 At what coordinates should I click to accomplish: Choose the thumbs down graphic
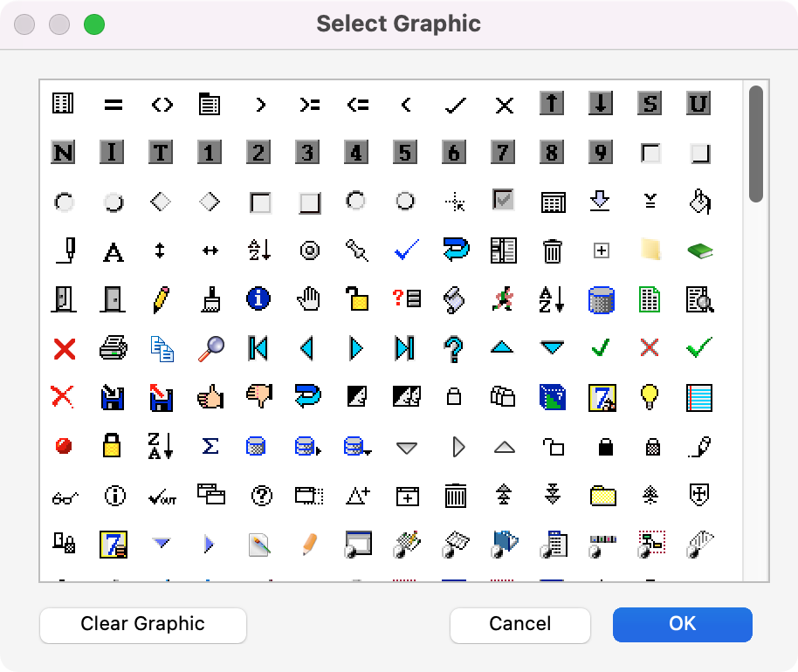pyautogui.click(x=259, y=397)
